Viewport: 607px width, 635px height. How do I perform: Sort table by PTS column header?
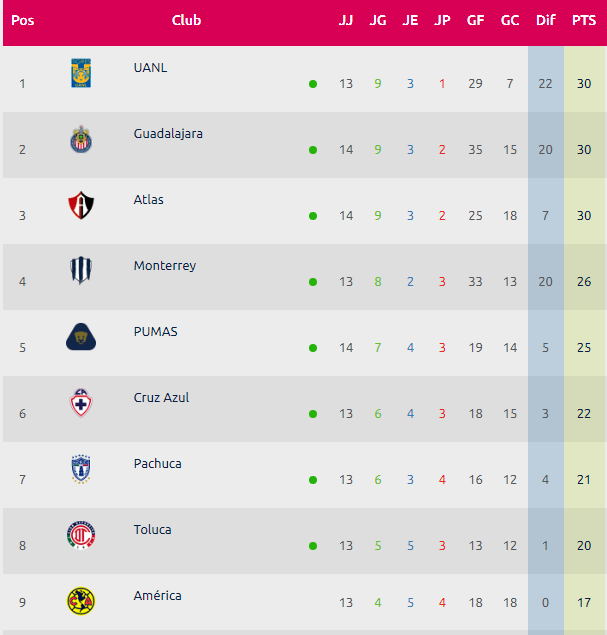[584, 20]
